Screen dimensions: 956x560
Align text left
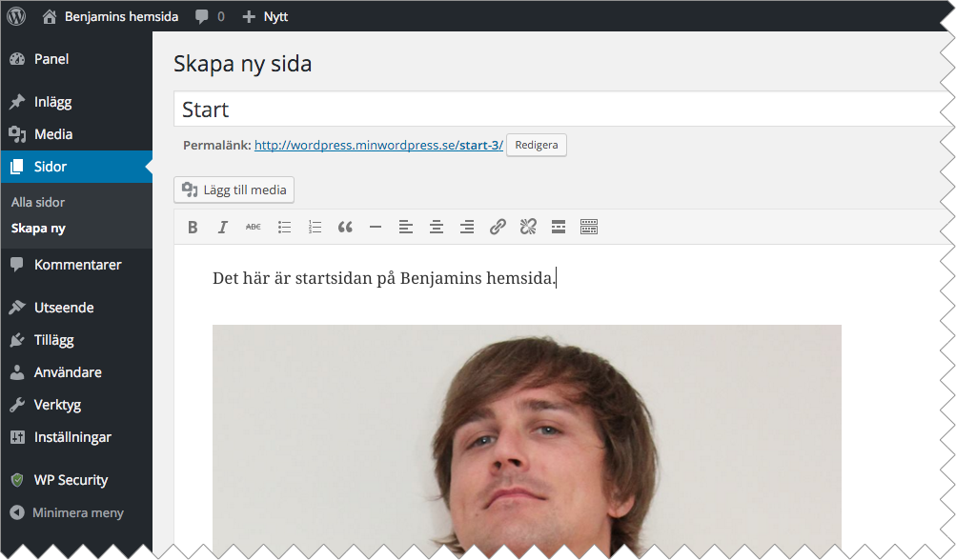406,228
